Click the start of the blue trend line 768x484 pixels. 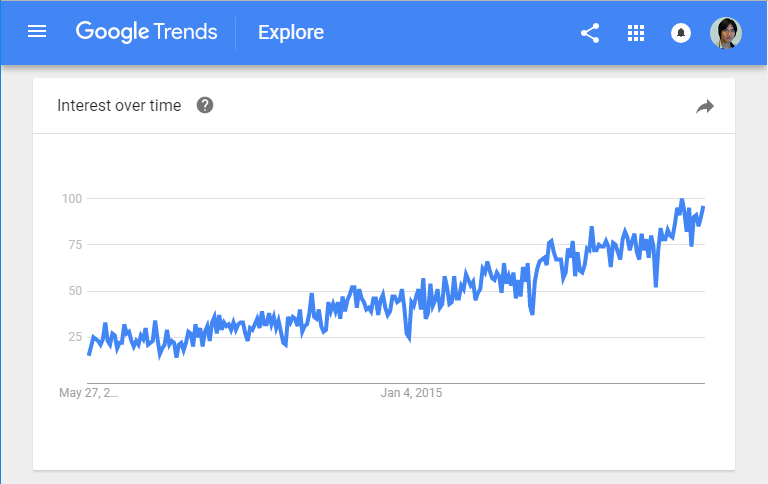coord(89,354)
